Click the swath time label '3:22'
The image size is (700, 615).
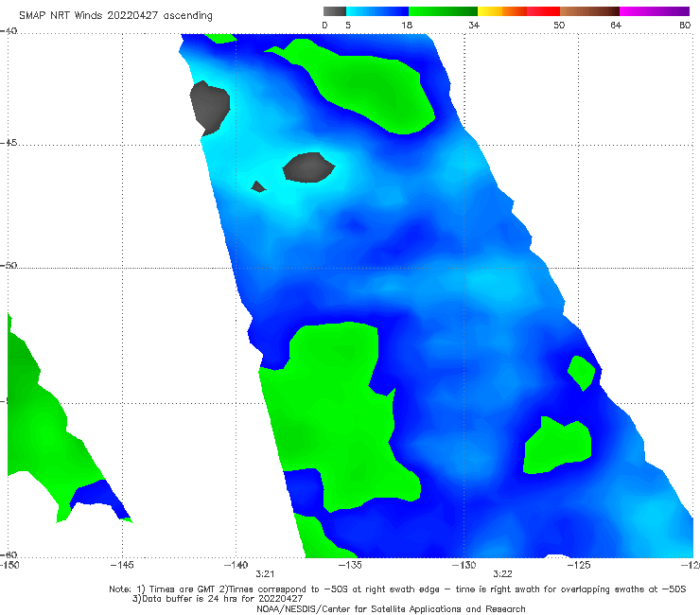coord(502,574)
